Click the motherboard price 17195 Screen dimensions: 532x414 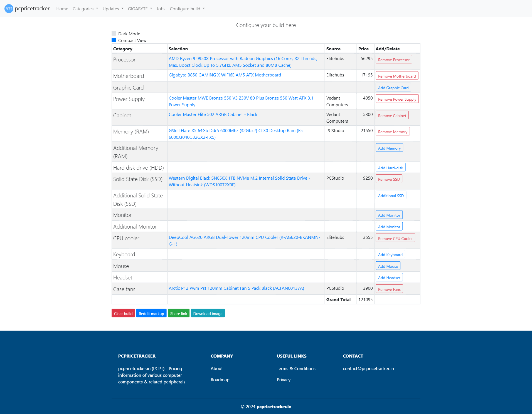tap(366, 75)
